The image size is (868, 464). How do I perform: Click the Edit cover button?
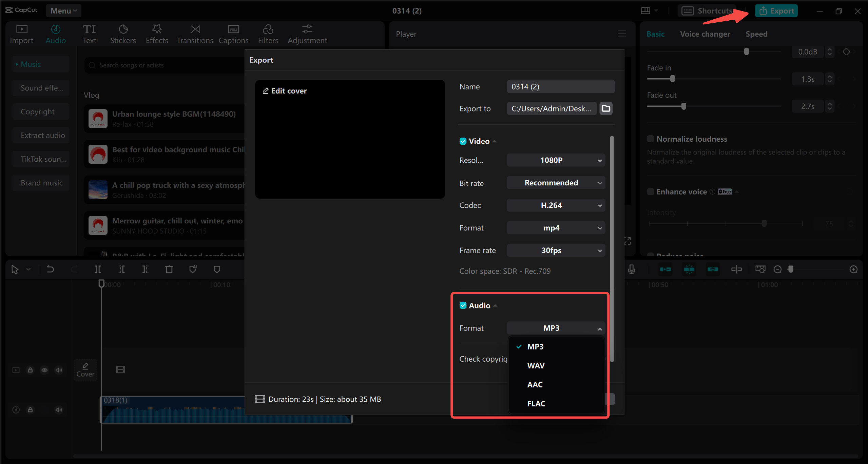point(285,91)
